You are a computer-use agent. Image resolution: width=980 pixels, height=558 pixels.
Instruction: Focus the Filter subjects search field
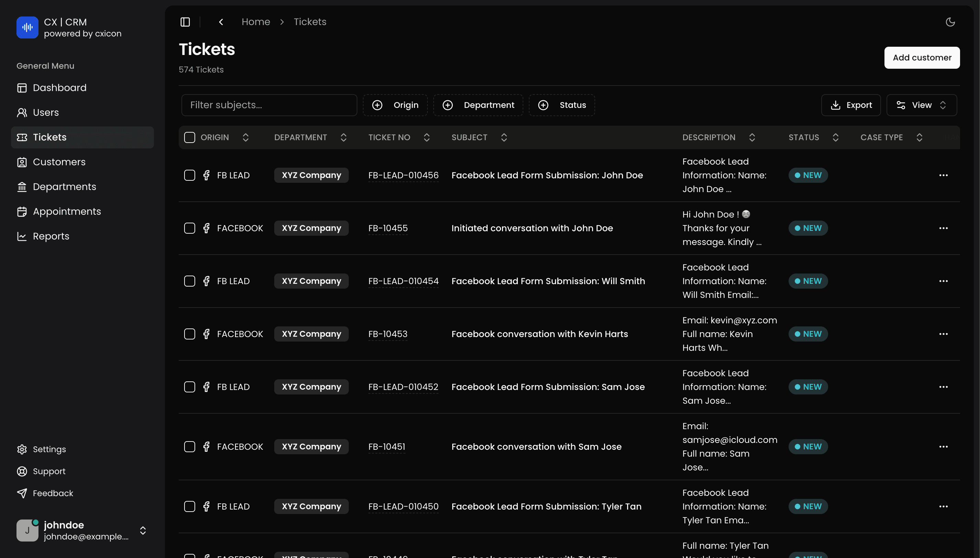pyautogui.click(x=269, y=105)
